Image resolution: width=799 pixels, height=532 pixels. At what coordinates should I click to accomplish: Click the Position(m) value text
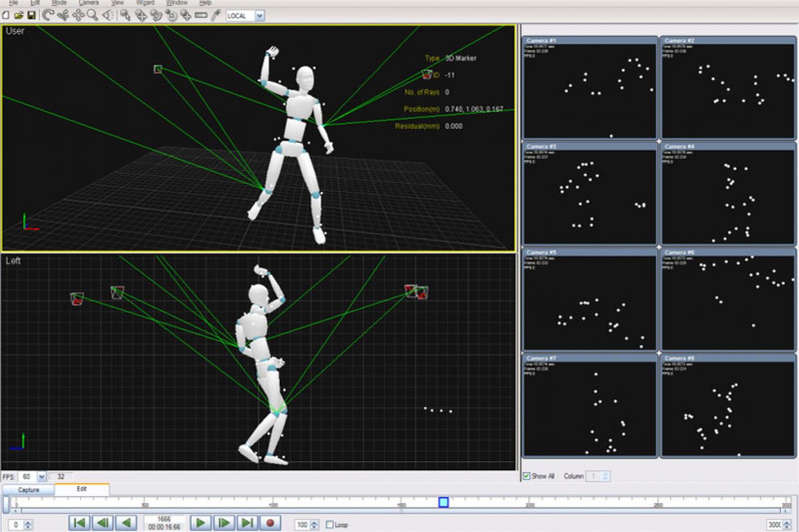pyautogui.click(x=474, y=109)
